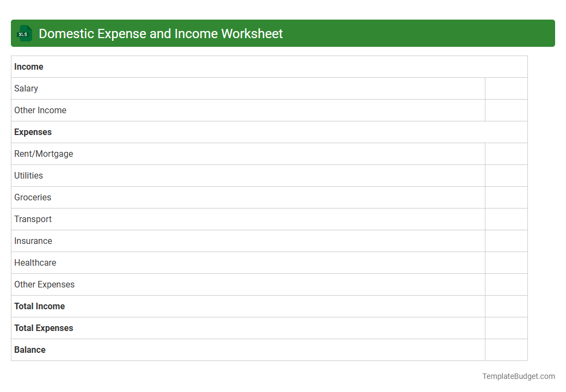Click the Transport expense entry
566x392 pixels.
[33, 219]
